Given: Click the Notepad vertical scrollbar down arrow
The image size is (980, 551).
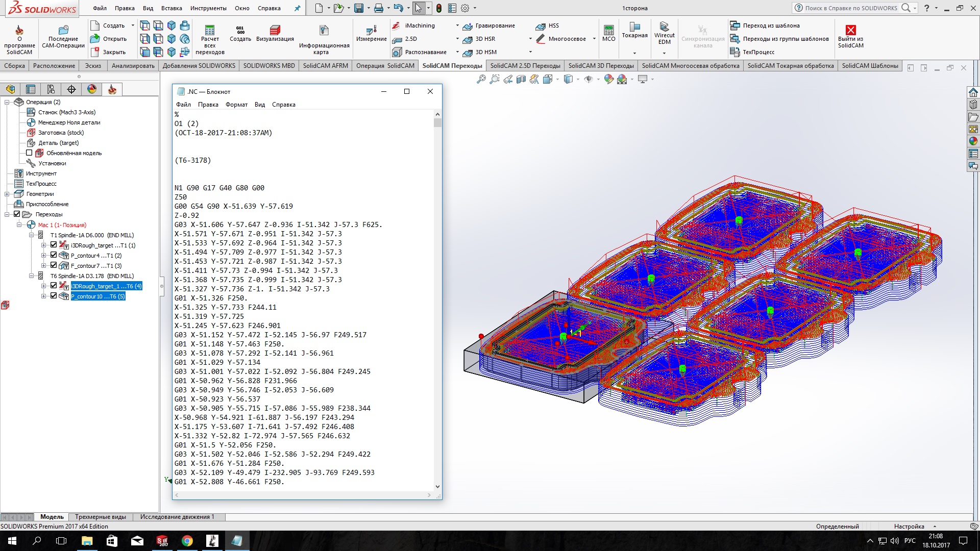Looking at the screenshot, I should (437, 486).
